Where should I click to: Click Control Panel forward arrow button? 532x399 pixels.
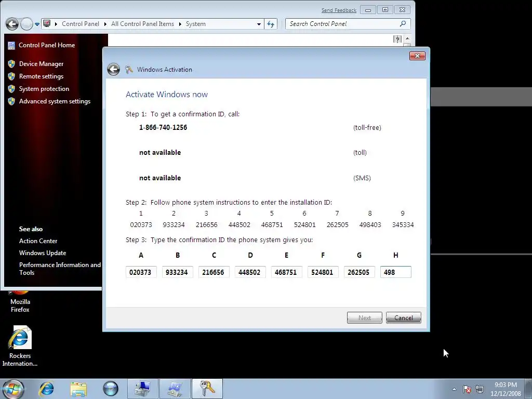pos(26,24)
